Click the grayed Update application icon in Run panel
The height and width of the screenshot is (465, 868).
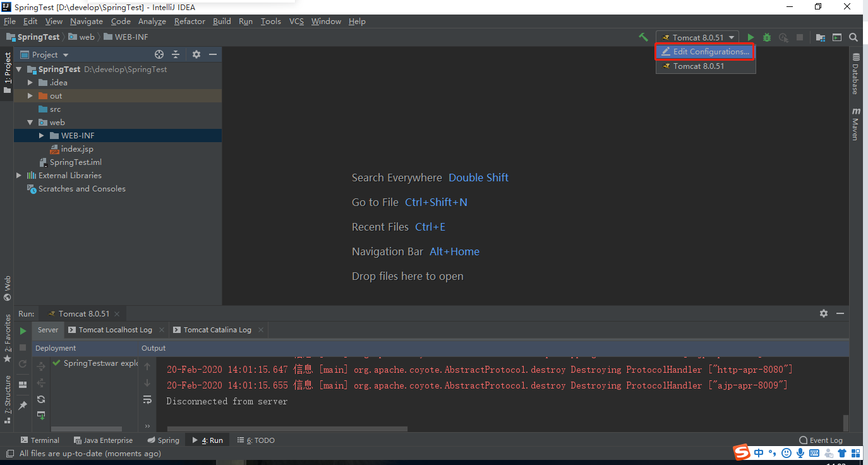click(x=23, y=364)
